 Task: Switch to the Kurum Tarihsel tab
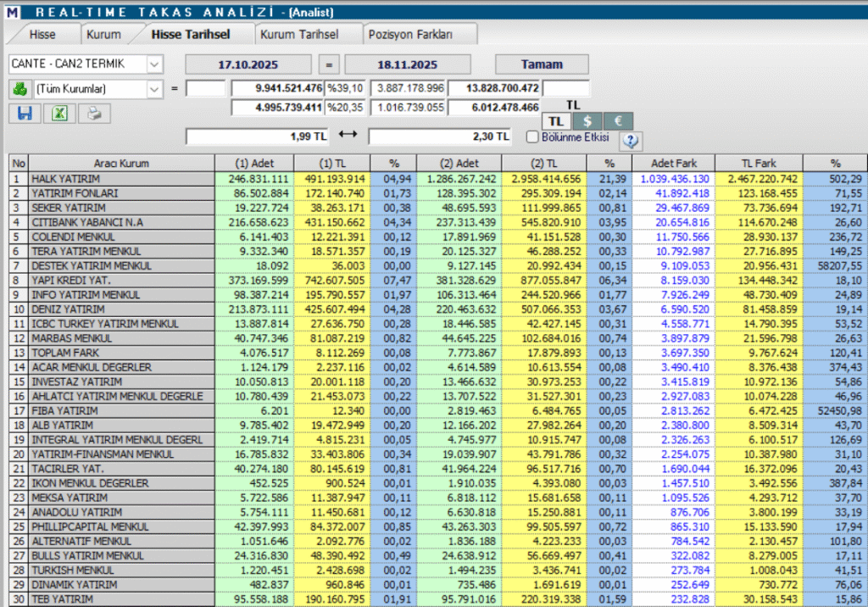click(299, 35)
